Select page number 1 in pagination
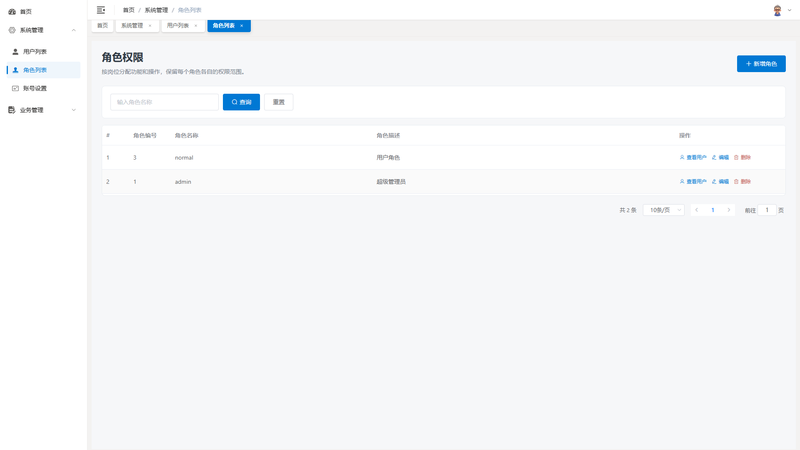The height and width of the screenshot is (450, 800). (x=713, y=210)
